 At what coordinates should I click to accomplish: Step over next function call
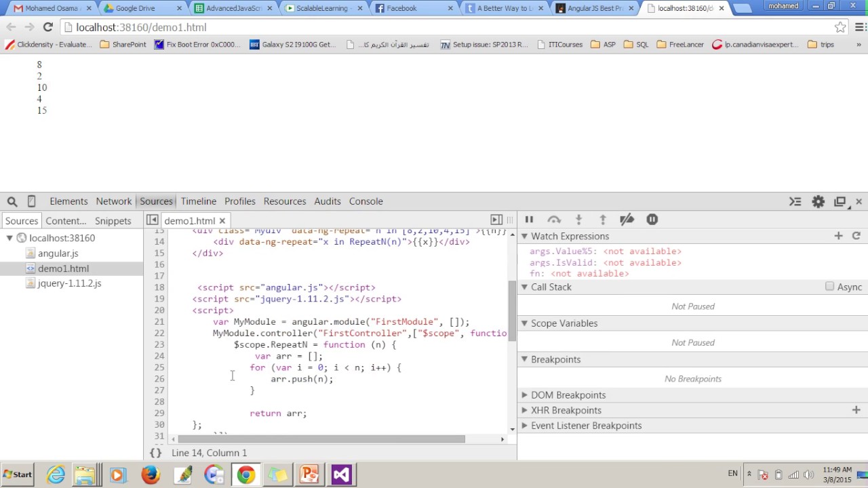[x=554, y=220]
